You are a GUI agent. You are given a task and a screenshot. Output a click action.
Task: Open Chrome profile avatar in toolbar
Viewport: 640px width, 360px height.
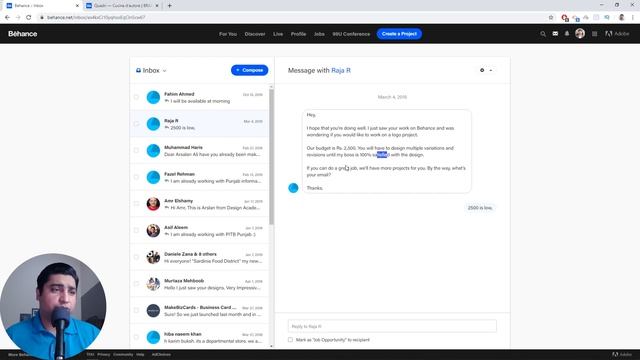(622, 18)
